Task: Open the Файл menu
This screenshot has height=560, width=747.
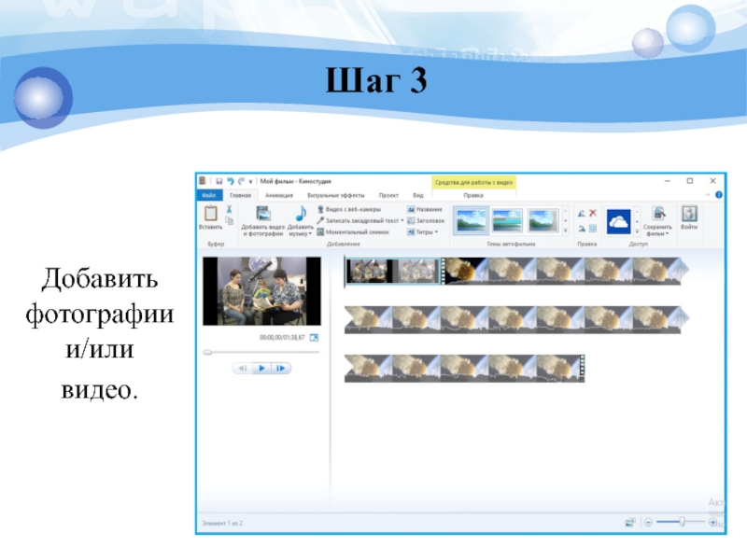Action: point(208,195)
